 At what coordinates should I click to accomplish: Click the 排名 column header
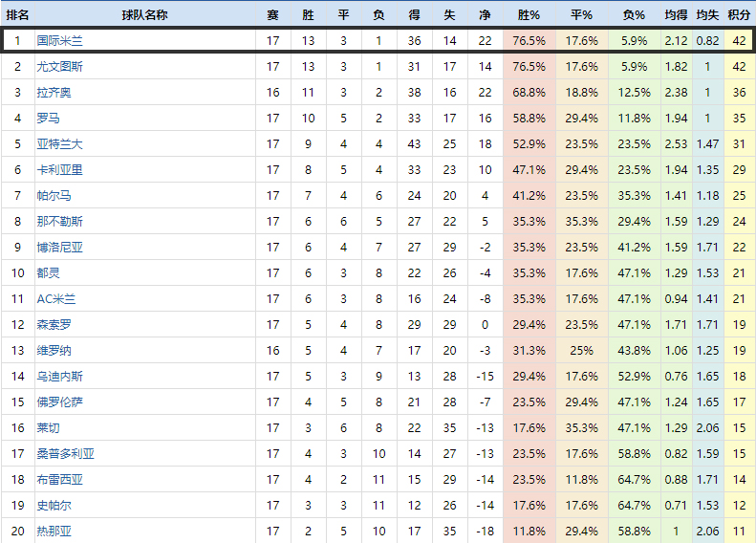tap(17, 15)
